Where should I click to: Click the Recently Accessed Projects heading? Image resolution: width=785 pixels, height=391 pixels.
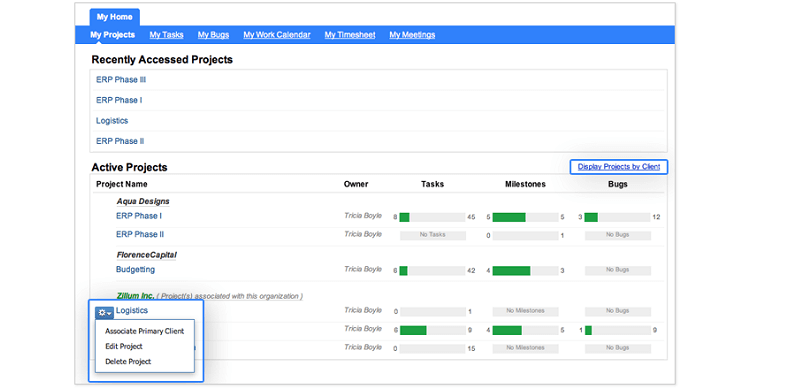point(162,60)
